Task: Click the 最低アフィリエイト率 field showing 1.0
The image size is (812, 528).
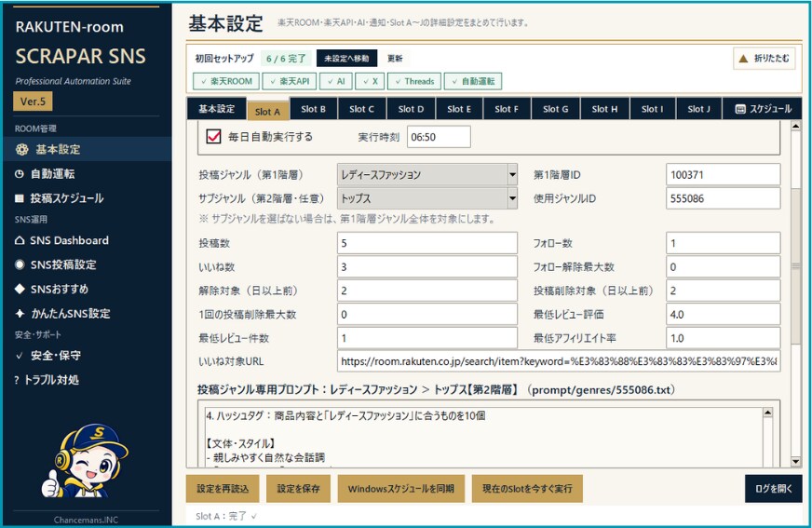Action: (x=723, y=338)
